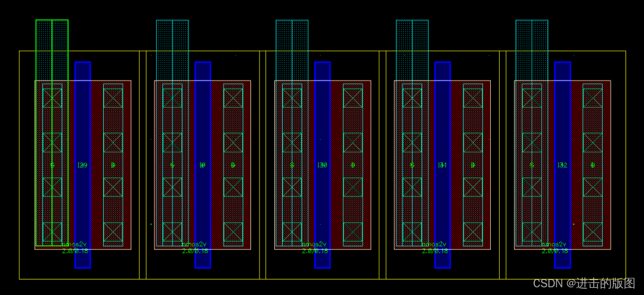Select the blue poly gate of transistor I30

tap(323, 165)
